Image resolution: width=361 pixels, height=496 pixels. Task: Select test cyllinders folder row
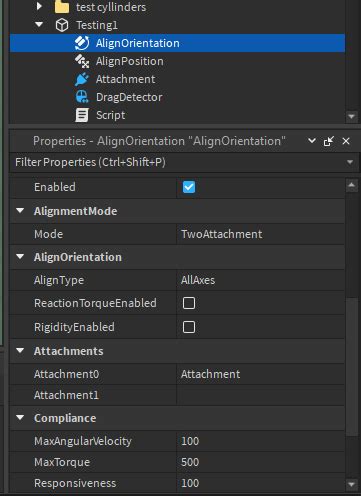(x=177, y=7)
